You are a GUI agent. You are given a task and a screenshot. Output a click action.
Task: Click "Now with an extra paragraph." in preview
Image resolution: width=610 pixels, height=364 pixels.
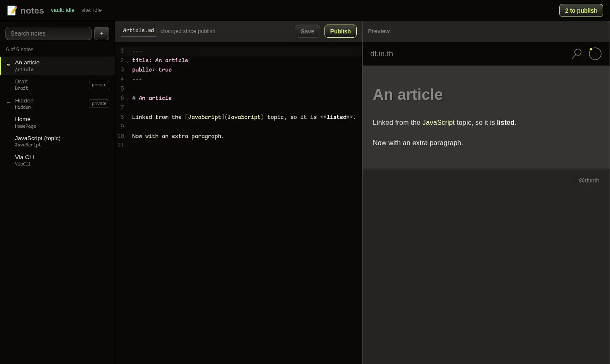click(418, 143)
